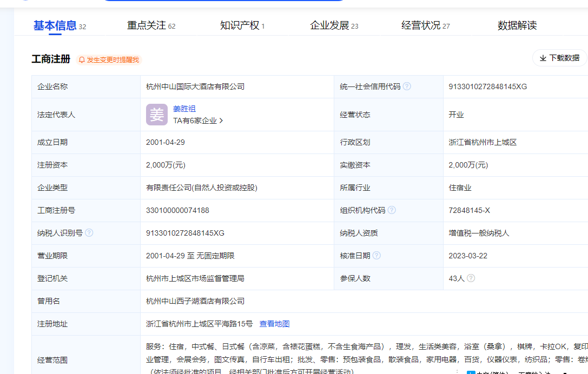Select former name 杭州中山西子湖酒店有限公司
Image resolution: width=588 pixels, height=374 pixels.
click(x=195, y=301)
